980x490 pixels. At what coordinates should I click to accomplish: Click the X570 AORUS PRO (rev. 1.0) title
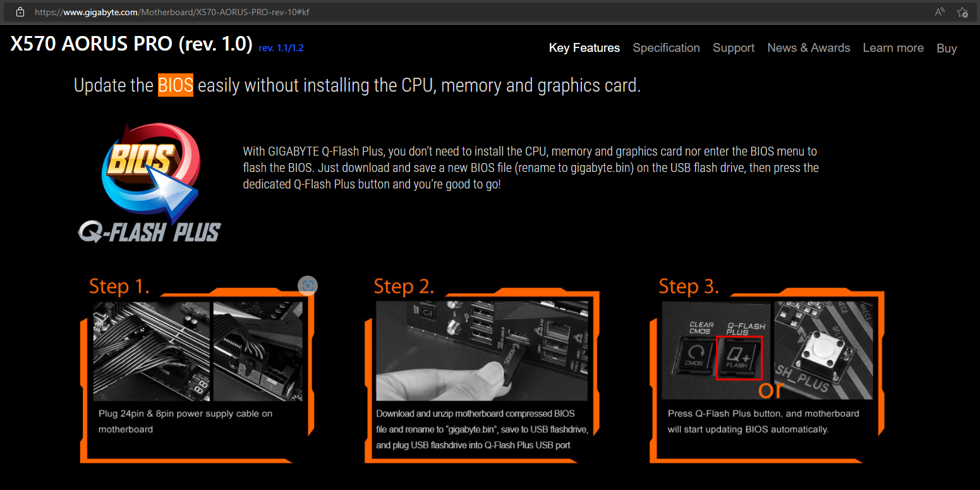point(131,44)
